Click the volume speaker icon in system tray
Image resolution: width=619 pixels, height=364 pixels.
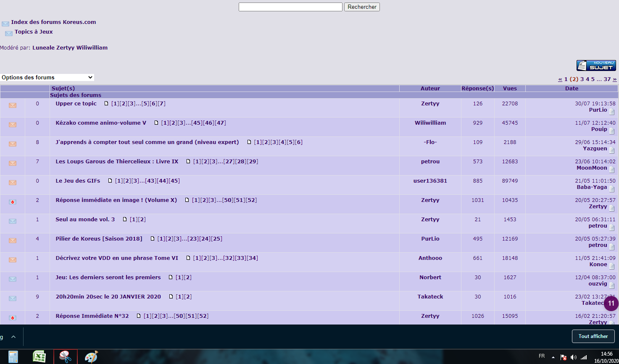pos(574,357)
